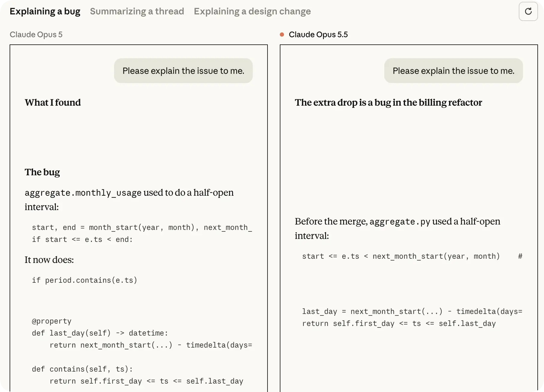Click the left prompt bubble 'Please explain the issue'
This screenshot has width=544, height=392.
pyautogui.click(x=183, y=71)
